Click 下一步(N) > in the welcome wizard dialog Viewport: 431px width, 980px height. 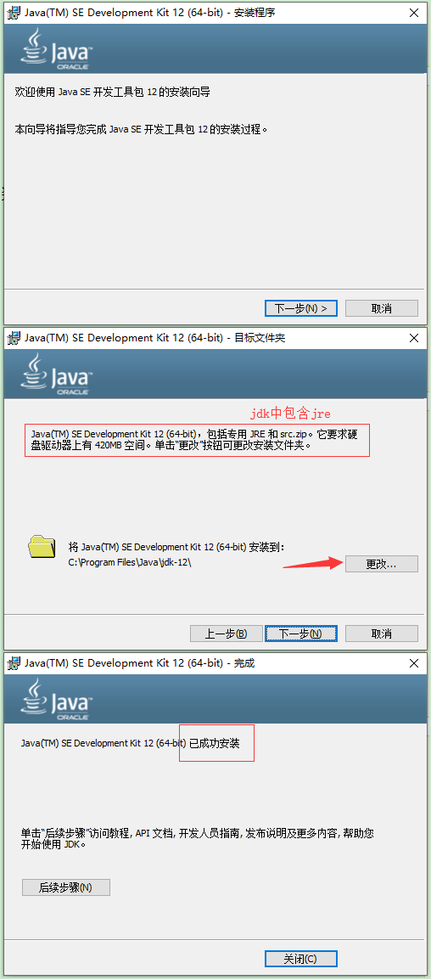tap(301, 308)
